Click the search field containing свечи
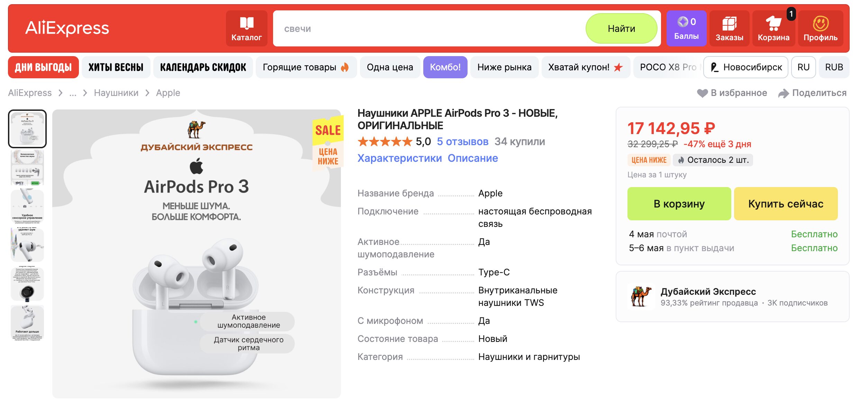 415,28
